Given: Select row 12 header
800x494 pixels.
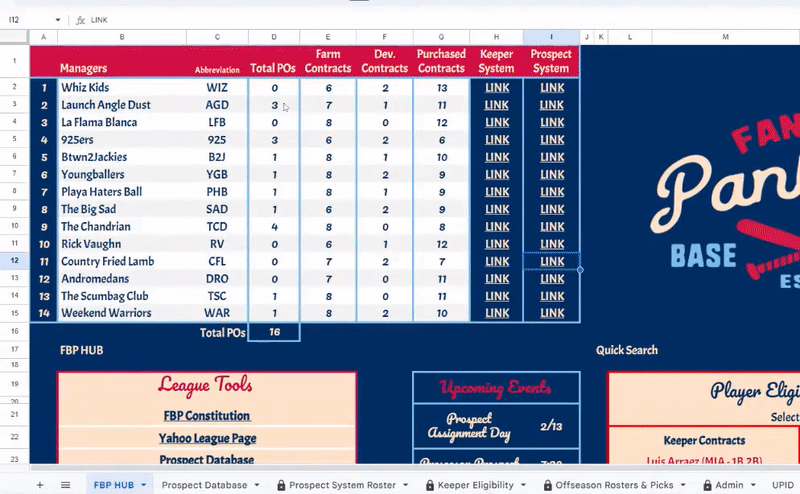Looking at the screenshot, I should tap(14, 261).
